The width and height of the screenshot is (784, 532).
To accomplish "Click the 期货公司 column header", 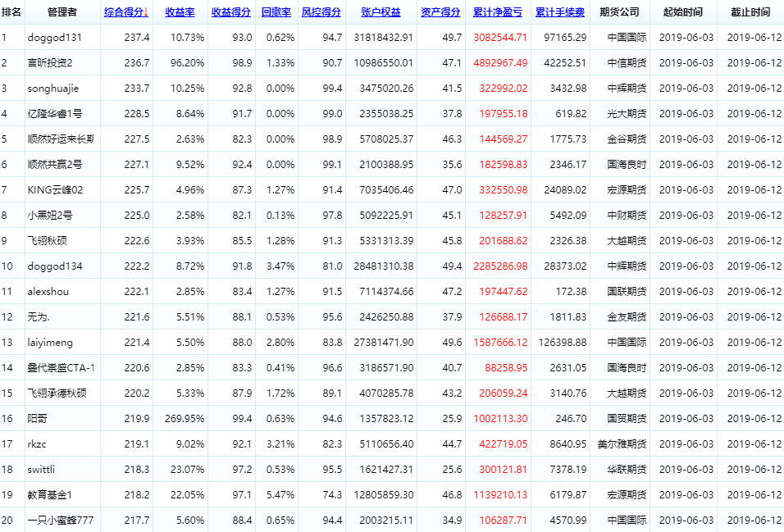I will (619, 12).
